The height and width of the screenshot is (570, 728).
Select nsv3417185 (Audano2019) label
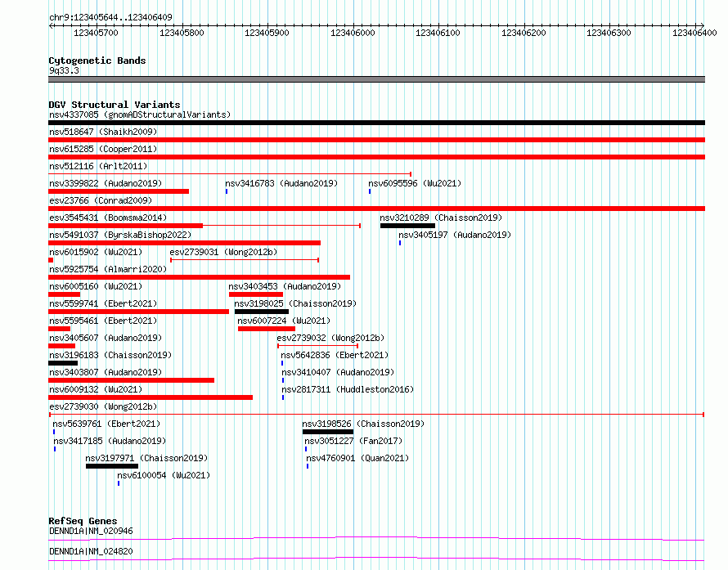click(110, 441)
